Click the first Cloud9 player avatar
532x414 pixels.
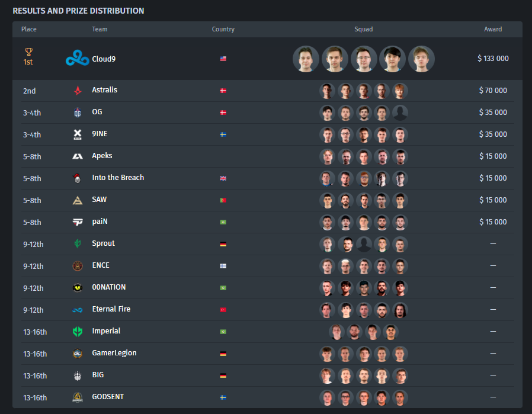[306, 59]
